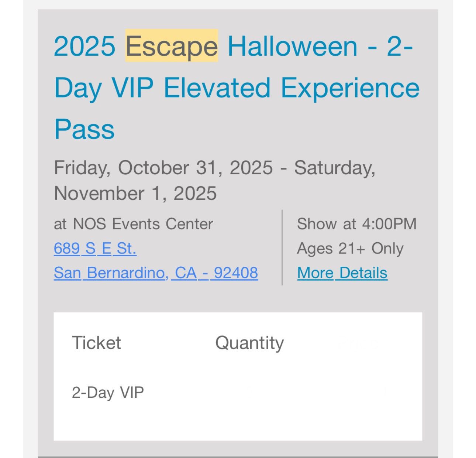476x458 pixels.
Task: Click the highlighted word Escape
Action: click(171, 46)
